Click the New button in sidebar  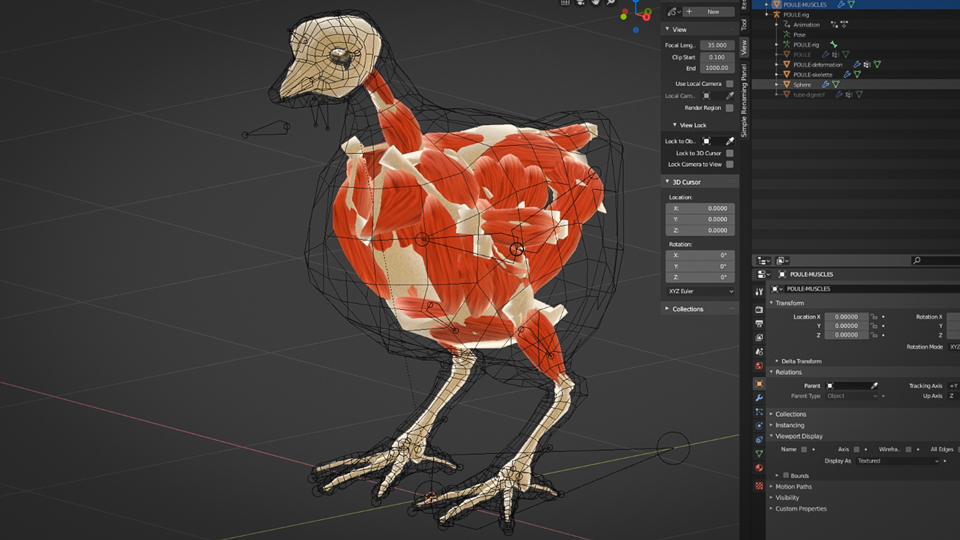[x=709, y=12]
